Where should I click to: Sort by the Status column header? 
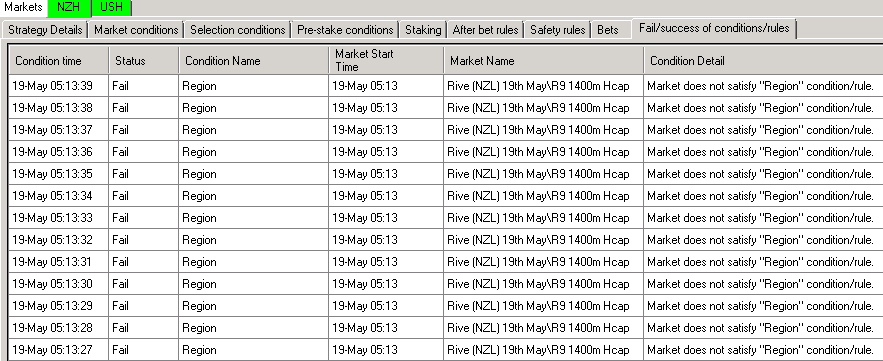click(x=144, y=60)
